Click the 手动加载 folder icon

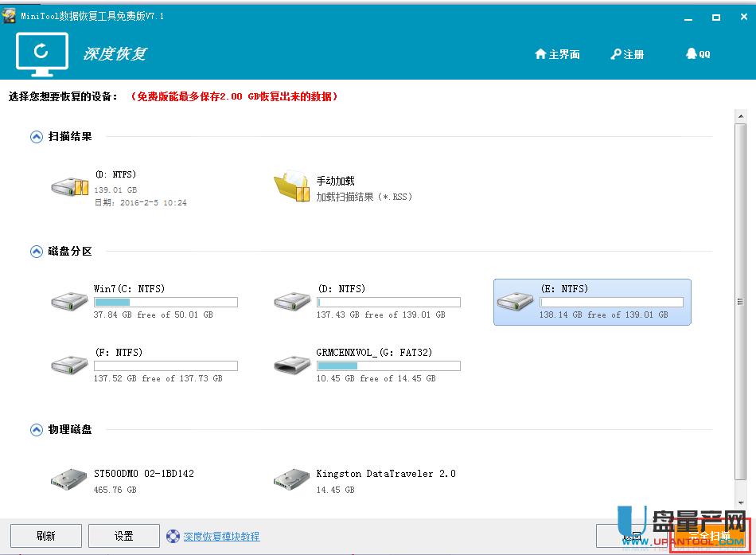click(x=291, y=188)
